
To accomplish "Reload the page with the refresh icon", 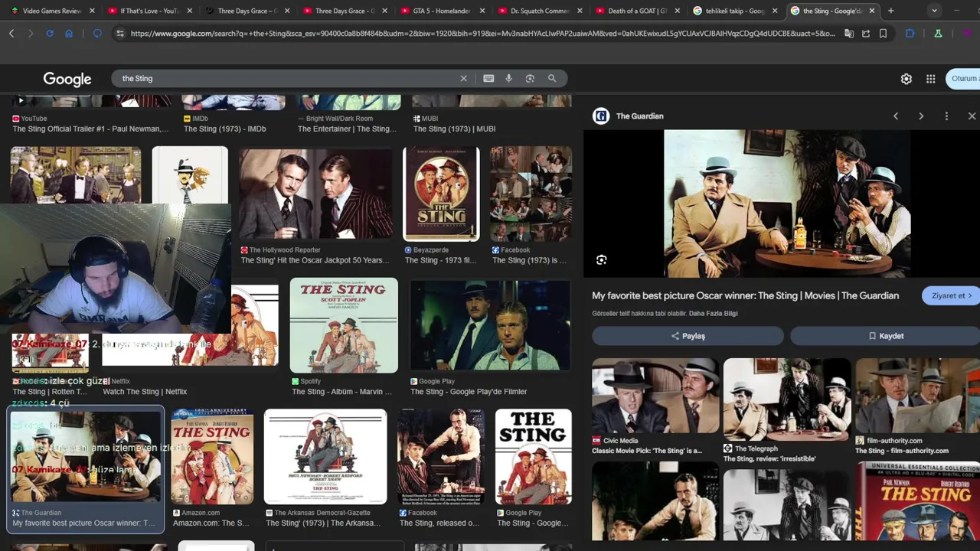I will pyautogui.click(x=50, y=34).
